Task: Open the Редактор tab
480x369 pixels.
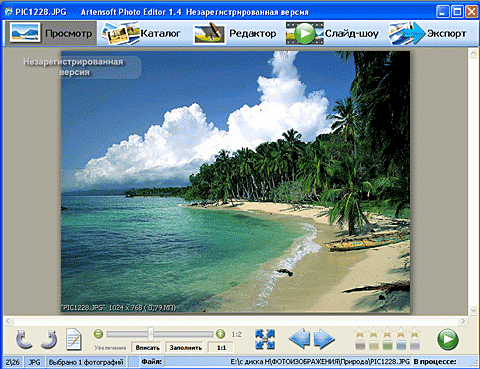Action: (235, 33)
